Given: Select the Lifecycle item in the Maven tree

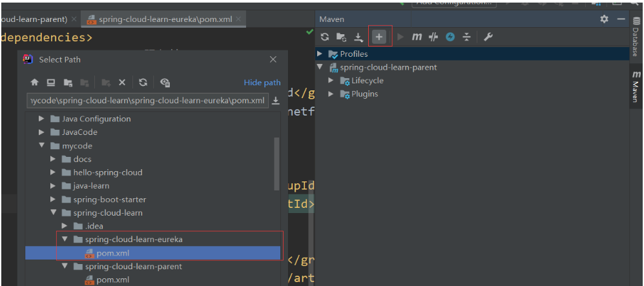Looking at the screenshot, I should pos(367,81).
